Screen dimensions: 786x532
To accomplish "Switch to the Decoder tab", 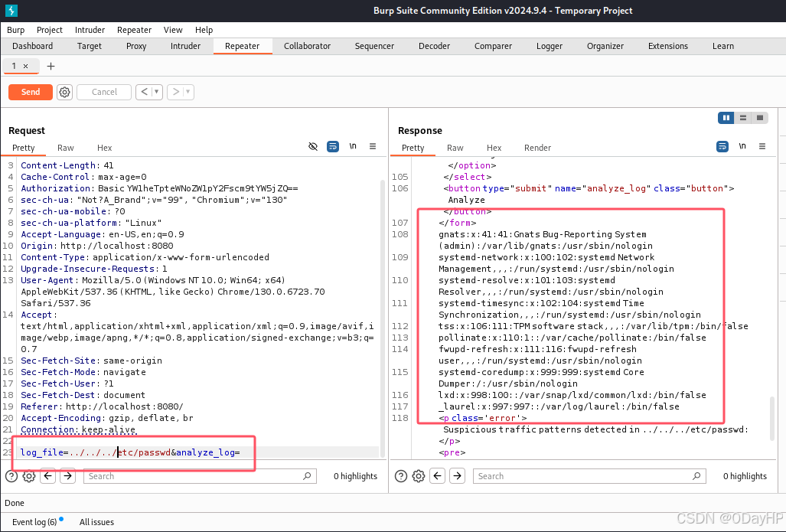I will pos(434,46).
